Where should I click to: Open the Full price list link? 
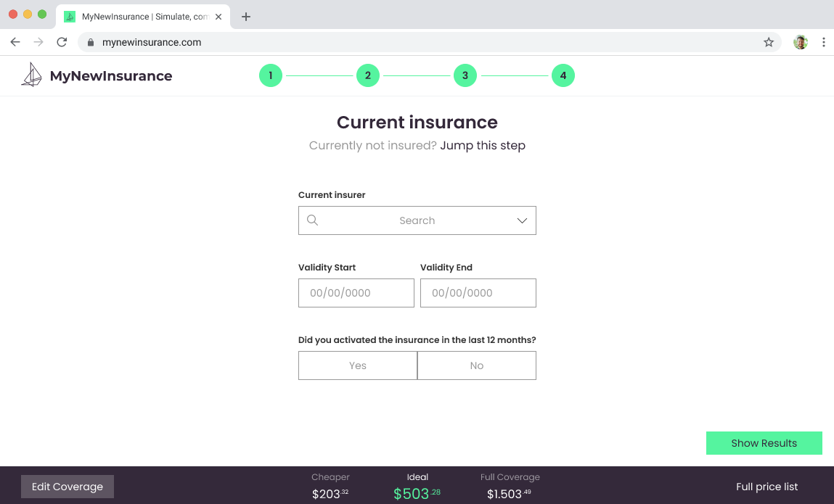766,487
